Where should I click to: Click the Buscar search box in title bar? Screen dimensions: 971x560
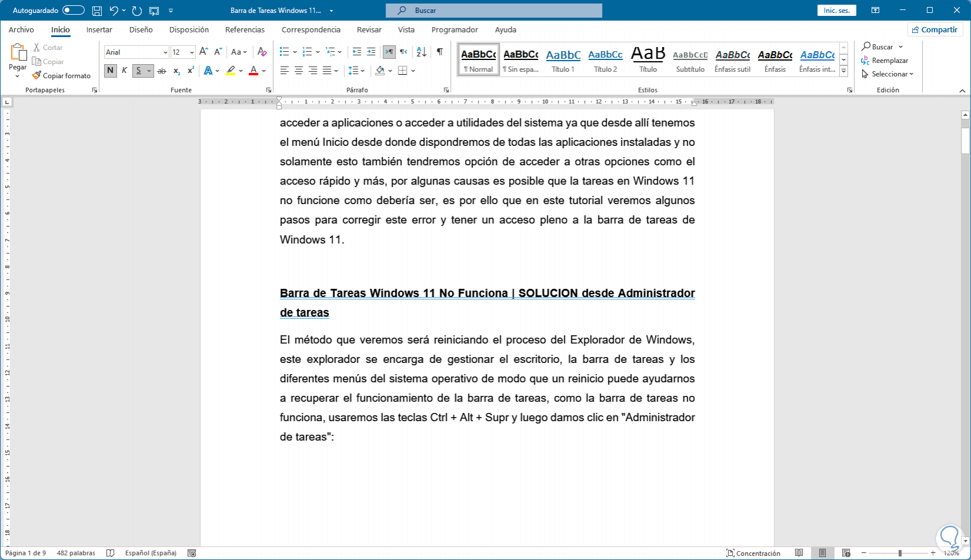point(494,11)
